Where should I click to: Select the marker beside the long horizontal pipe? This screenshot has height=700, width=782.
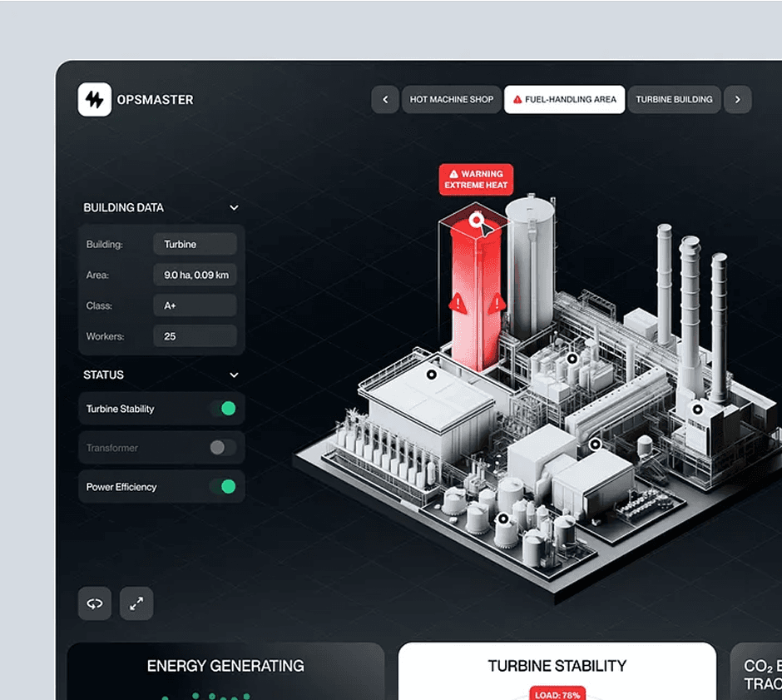pos(595,444)
